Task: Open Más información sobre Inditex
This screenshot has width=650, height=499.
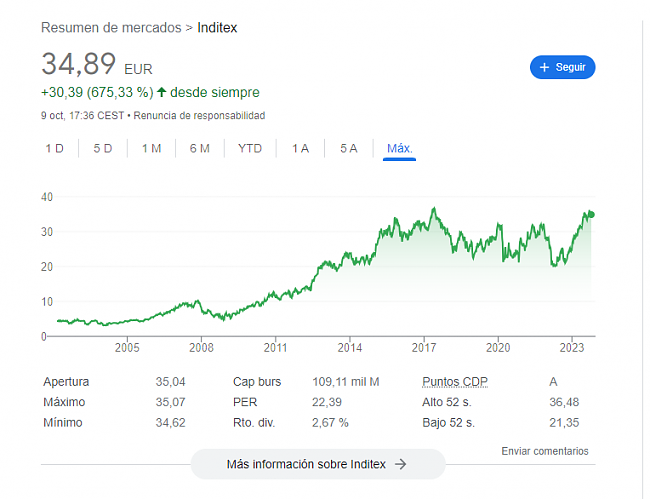Action: 318,464
